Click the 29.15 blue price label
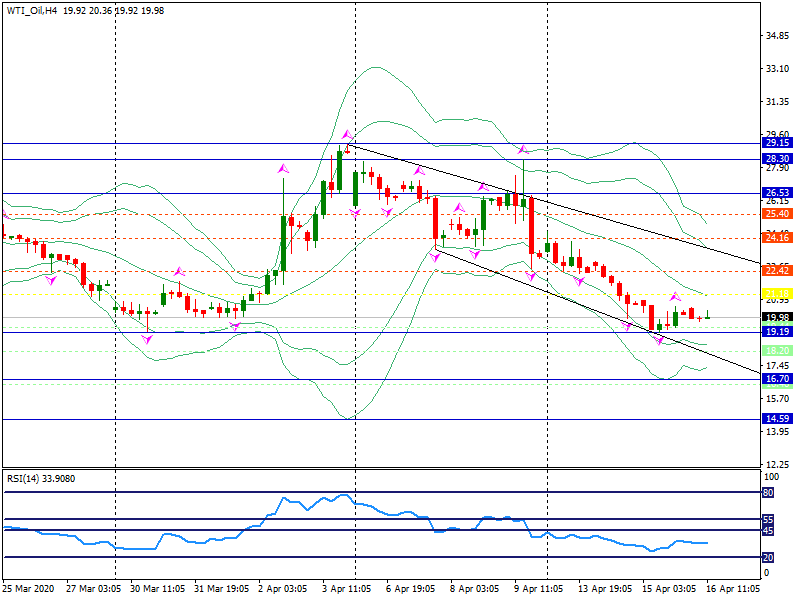This screenshot has width=800, height=600. pos(778,143)
